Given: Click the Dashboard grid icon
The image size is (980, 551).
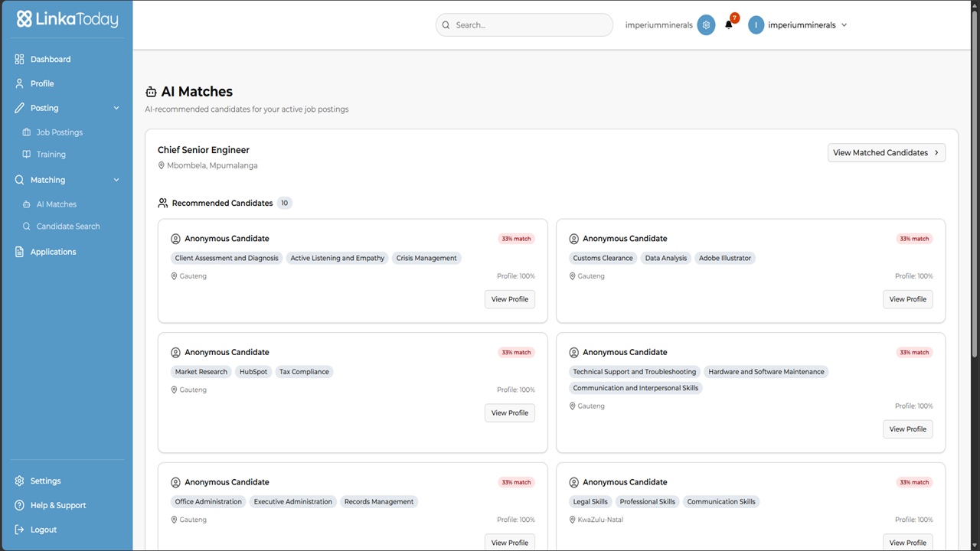Looking at the screenshot, I should click(20, 59).
